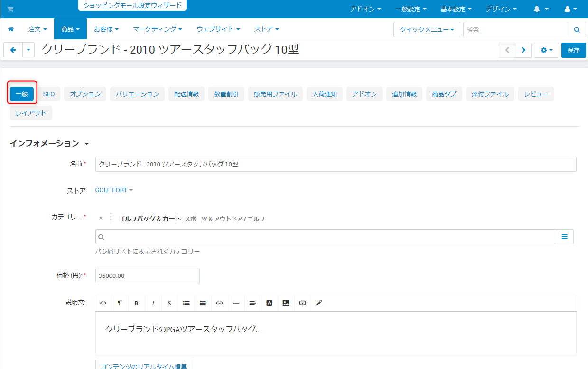588x369 pixels.
Task: Switch to the 入荷通知 tab
Action: click(325, 94)
